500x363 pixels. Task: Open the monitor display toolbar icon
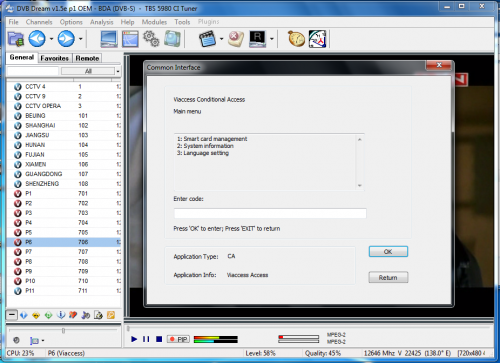[109, 39]
